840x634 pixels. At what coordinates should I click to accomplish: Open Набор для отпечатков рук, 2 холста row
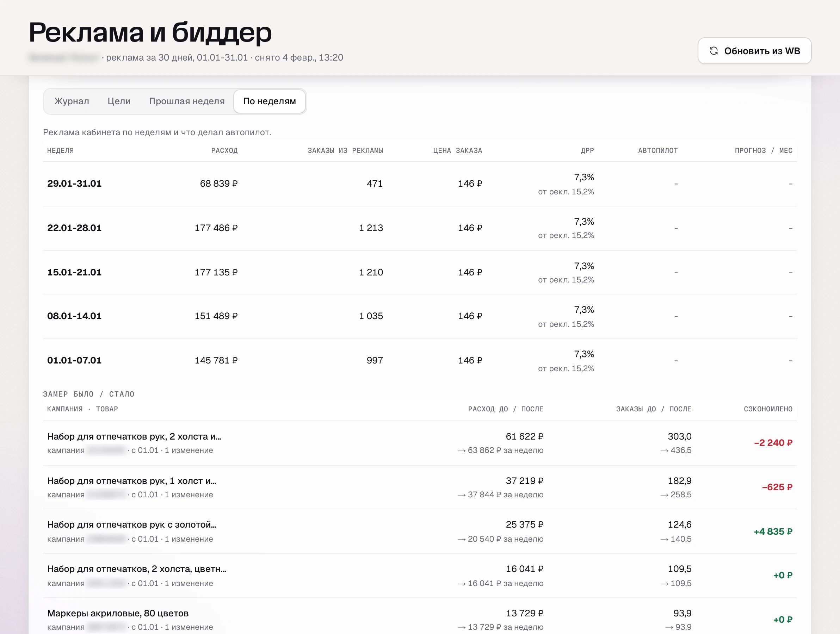click(420, 443)
